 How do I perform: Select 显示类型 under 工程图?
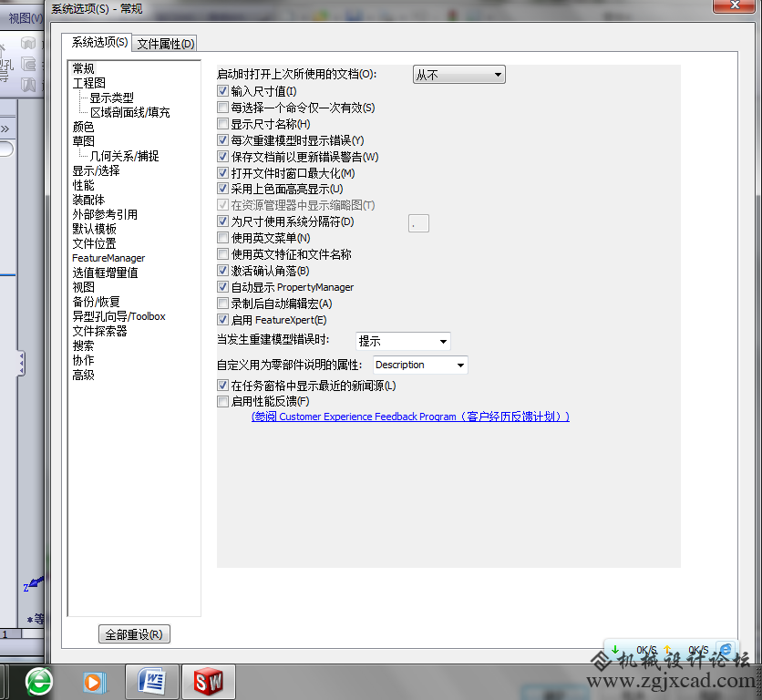pos(111,98)
